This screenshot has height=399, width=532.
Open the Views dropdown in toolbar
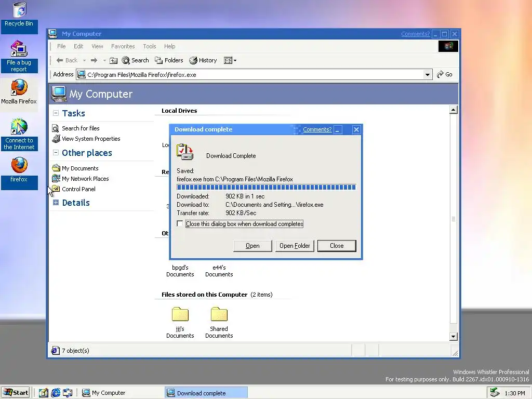click(x=230, y=60)
